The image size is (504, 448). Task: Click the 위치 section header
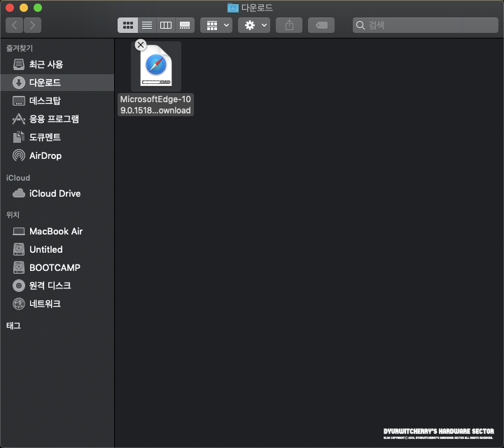pyautogui.click(x=13, y=215)
